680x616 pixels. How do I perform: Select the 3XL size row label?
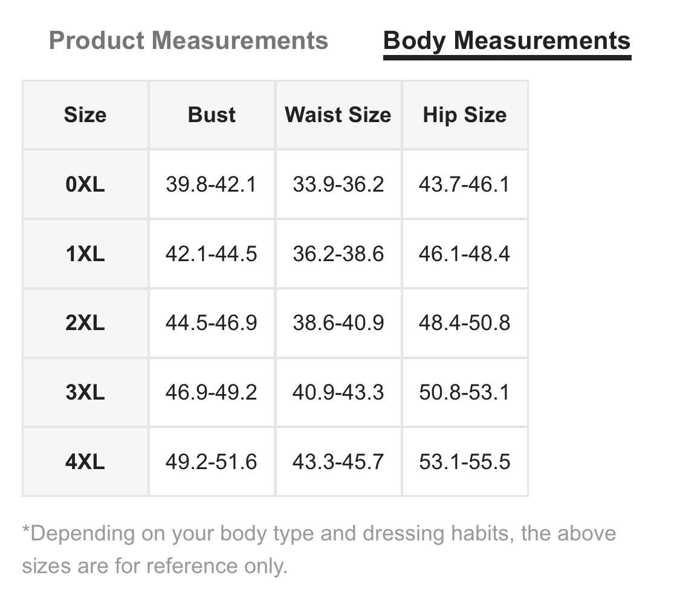tap(85, 392)
